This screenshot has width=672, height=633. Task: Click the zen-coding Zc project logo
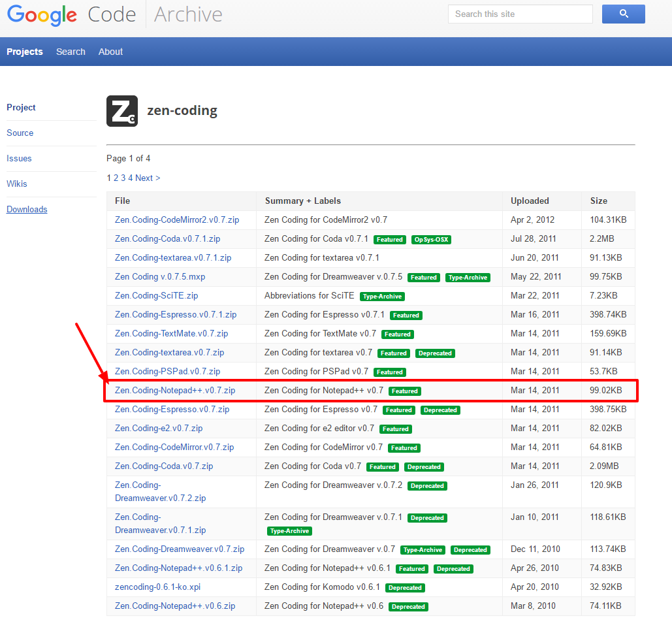click(x=122, y=111)
